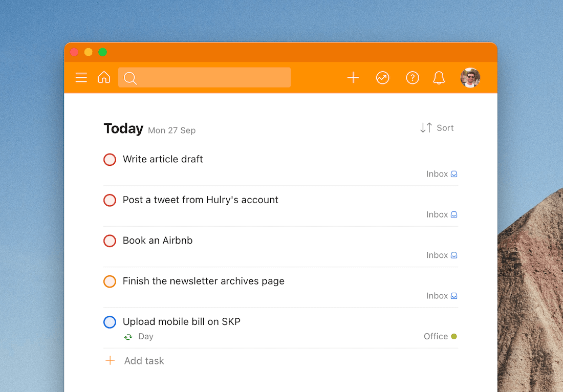This screenshot has width=563, height=392.
Task: Open the Sort options
Action: 437,127
